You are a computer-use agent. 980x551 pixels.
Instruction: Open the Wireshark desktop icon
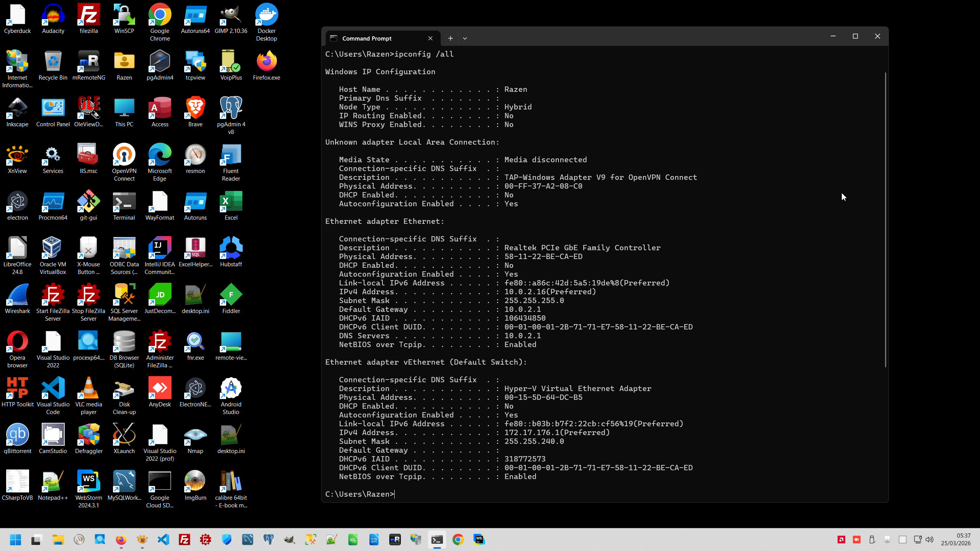17,295
